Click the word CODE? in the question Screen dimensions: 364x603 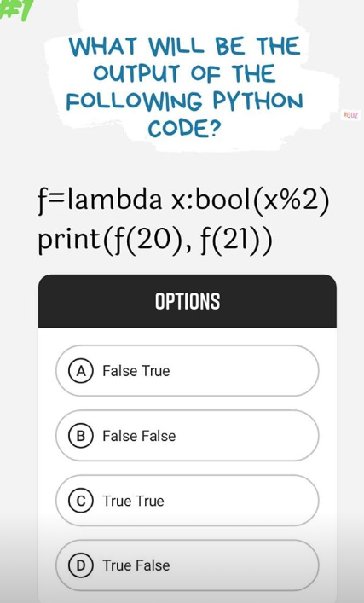click(185, 129)
